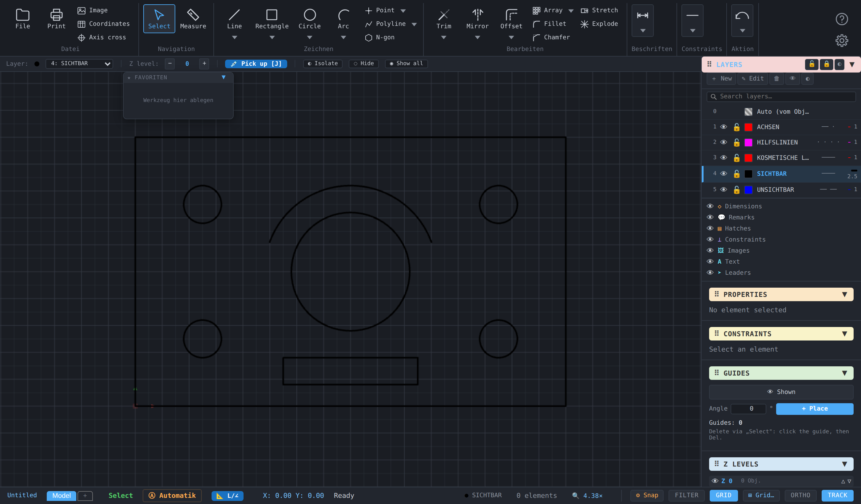Activate the Trim tool
861x504 pixels.
point(443,19)
